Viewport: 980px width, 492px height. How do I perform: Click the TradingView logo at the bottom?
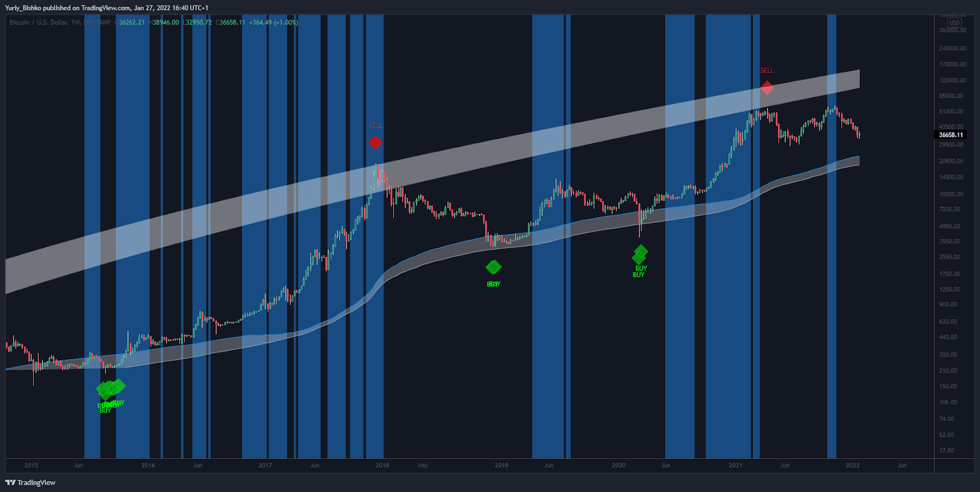click(30, 483)
